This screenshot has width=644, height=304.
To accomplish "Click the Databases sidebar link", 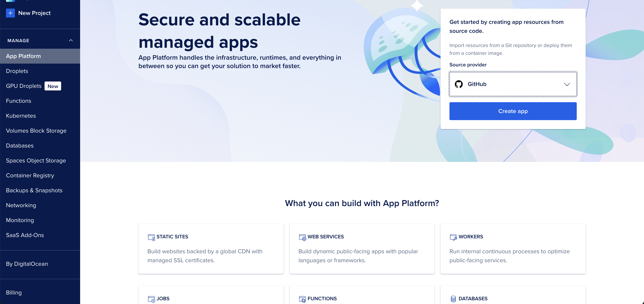I will point(20,145).
